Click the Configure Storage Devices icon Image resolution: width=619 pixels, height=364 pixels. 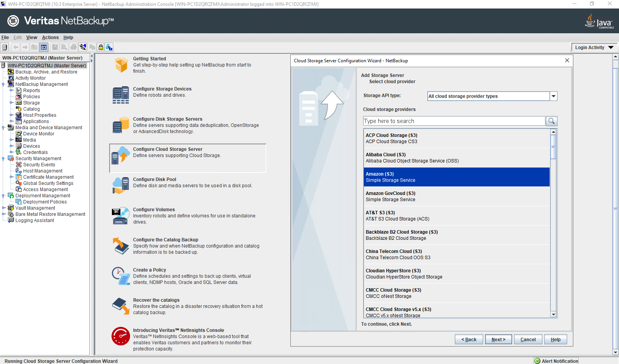pyautogui.click(x=121, y=95)
